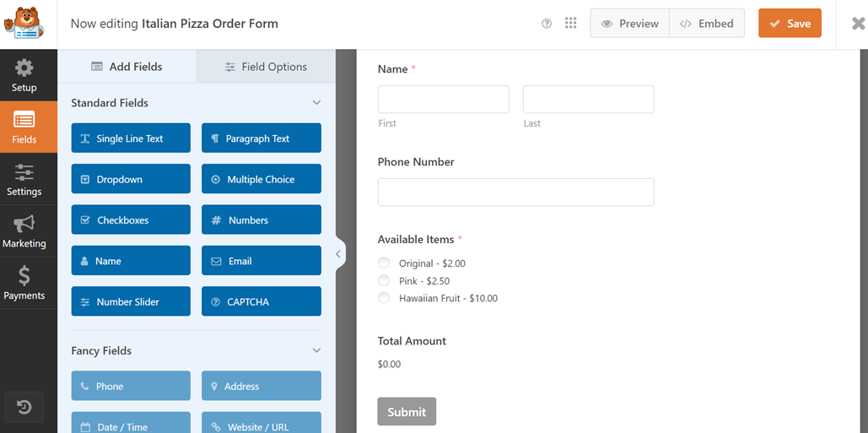
Task: Open the Setup gear panel
Action: tap(24, 75)
